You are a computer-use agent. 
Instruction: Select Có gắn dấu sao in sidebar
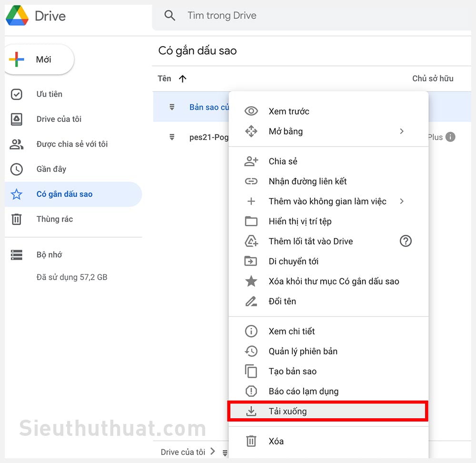[73, 194]
